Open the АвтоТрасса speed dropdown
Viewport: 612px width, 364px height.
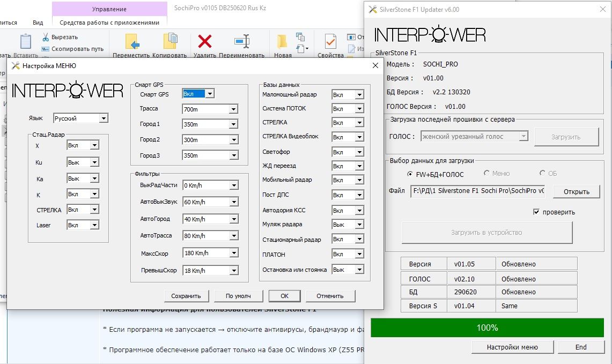(234, 236)
